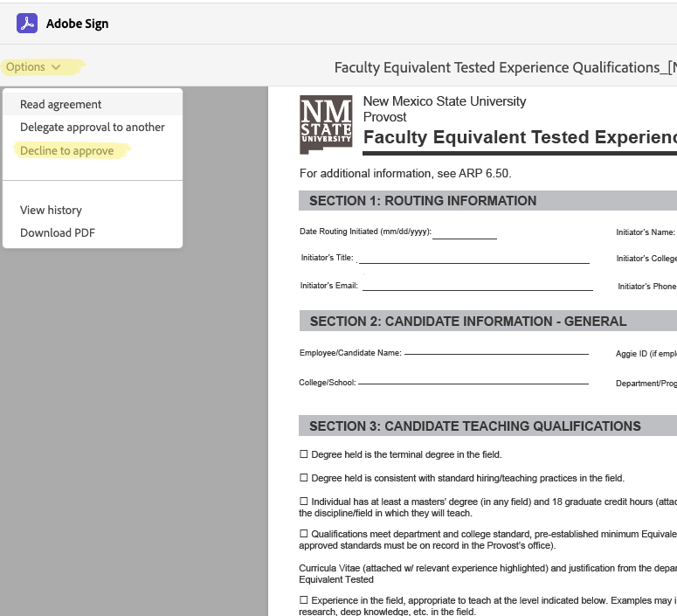677x616 pixels.
Task: Choose Delegate approval to another
Action: tap(93, 127)
